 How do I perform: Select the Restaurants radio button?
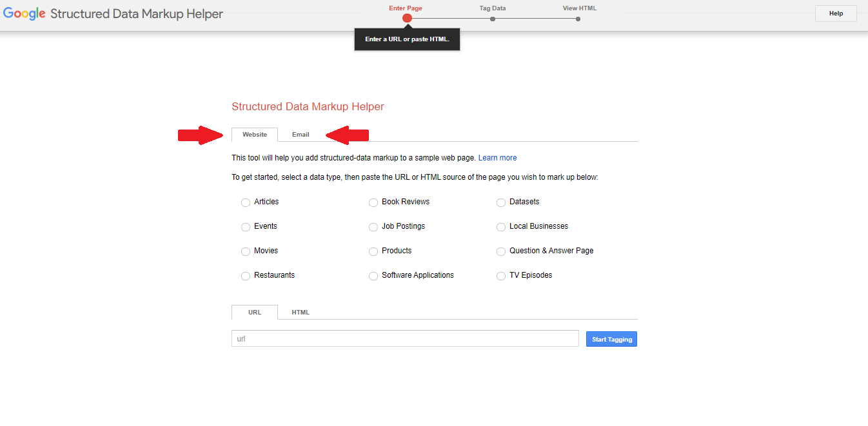pos(246,276)
